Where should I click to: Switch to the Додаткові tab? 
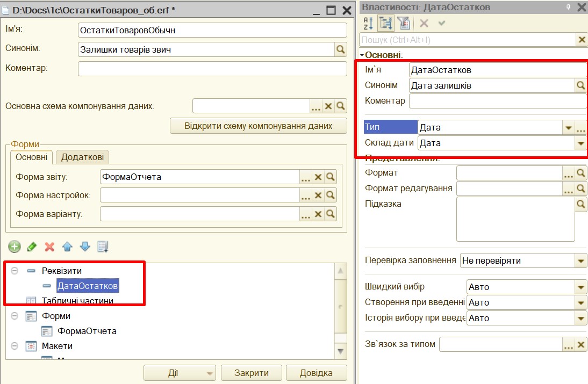pos(82,157)
